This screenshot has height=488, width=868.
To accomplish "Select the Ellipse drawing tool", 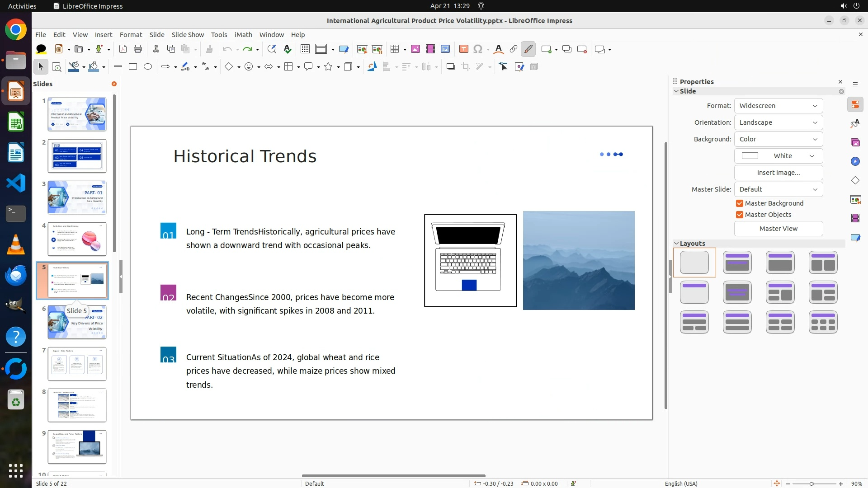I will 148,67.
